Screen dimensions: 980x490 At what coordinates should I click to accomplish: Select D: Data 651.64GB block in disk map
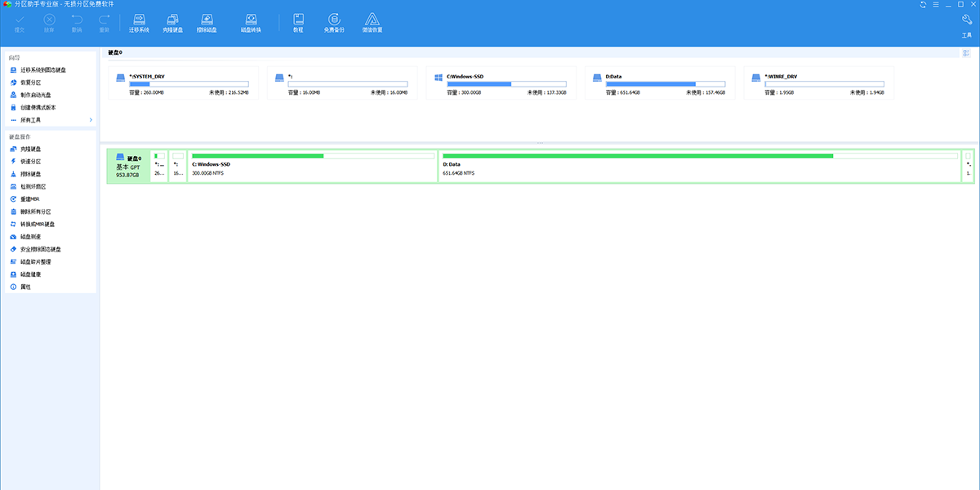[x=700, y=166]
